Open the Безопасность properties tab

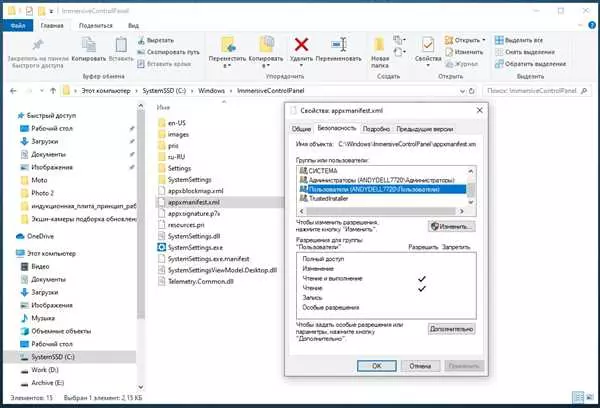coord(336,128)
